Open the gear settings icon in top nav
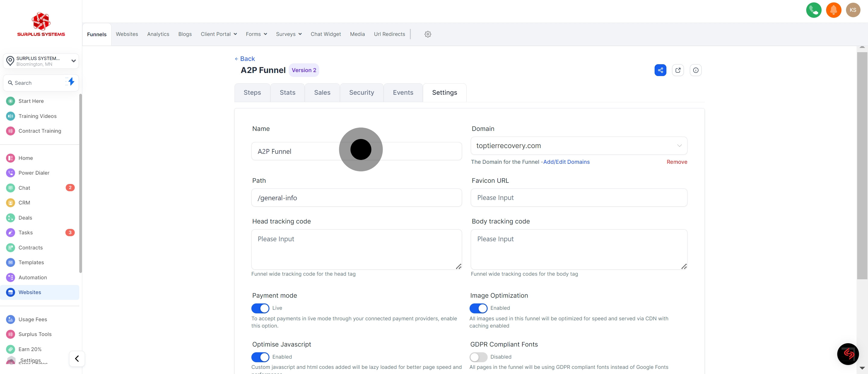868x374 pixels. (x=428, y=34)
